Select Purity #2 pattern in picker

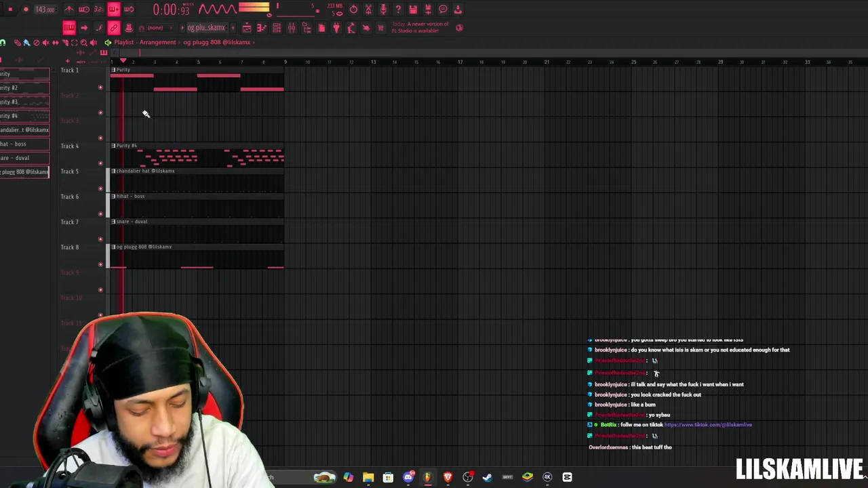pos(24,87)
